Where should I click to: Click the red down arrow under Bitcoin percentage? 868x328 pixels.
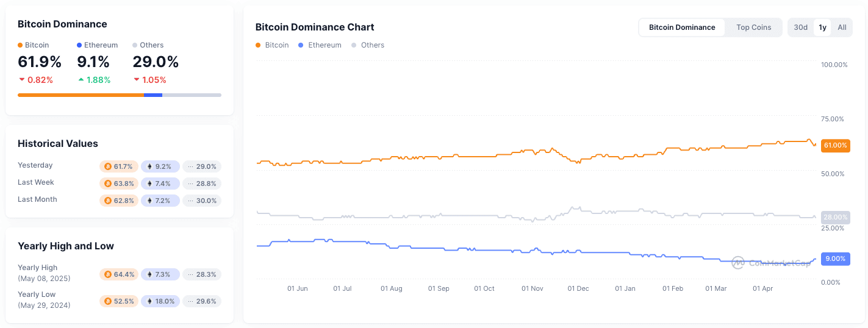(22, 80)
